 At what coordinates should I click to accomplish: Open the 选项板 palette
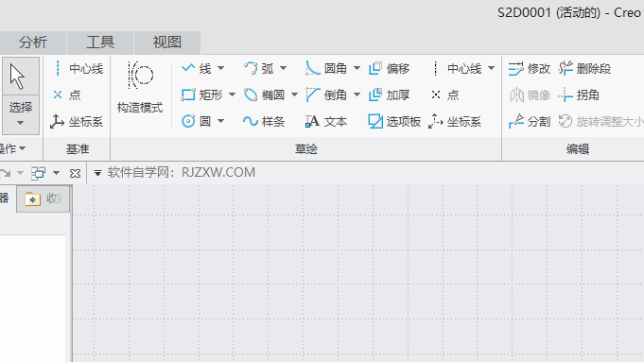click(394, 122)
